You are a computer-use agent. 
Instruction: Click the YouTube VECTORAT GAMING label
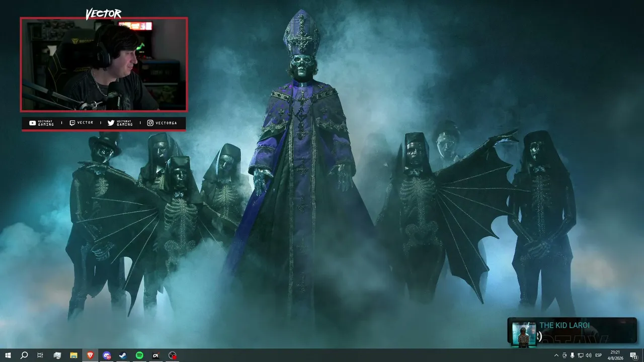pos(42,123)
